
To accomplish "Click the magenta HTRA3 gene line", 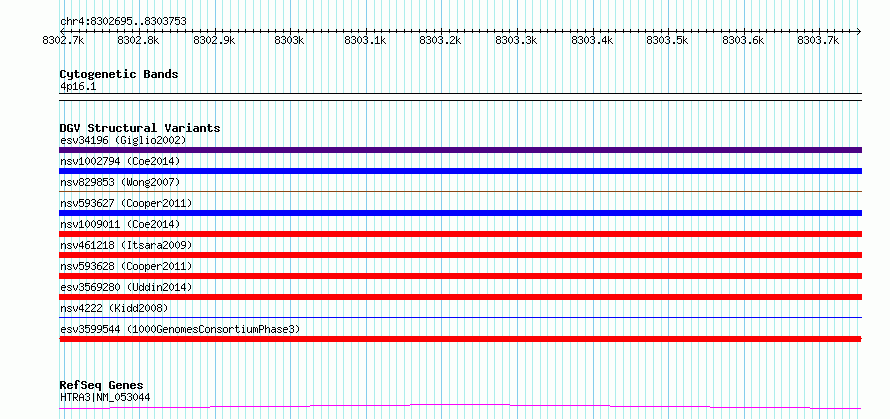I will [x=460, y=407].
